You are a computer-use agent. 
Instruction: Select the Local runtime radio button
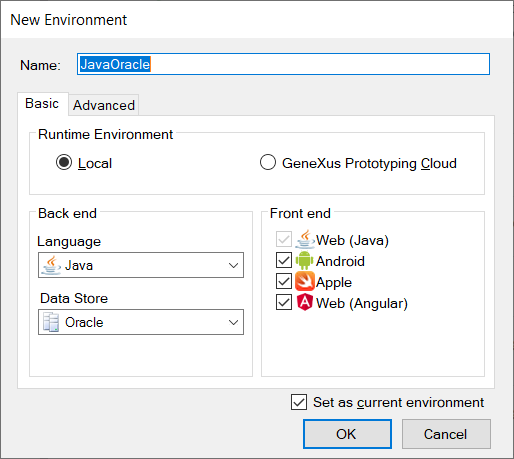pyautogui.click(x=64, y=163)
